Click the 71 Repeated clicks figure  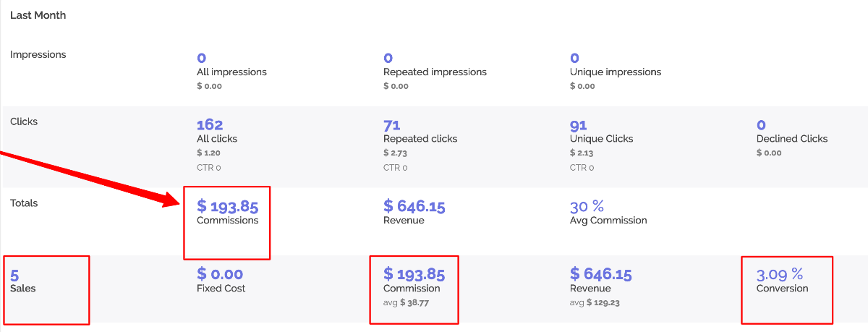point(392,125)
